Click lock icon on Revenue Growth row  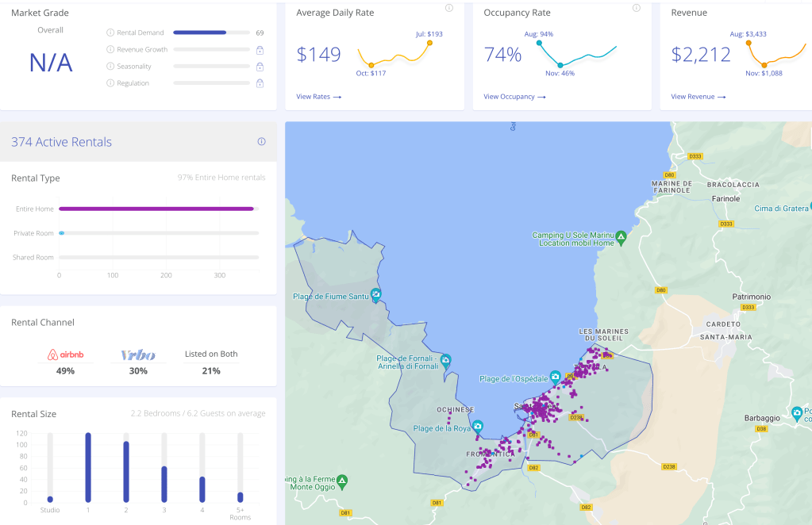coord(260,50)
